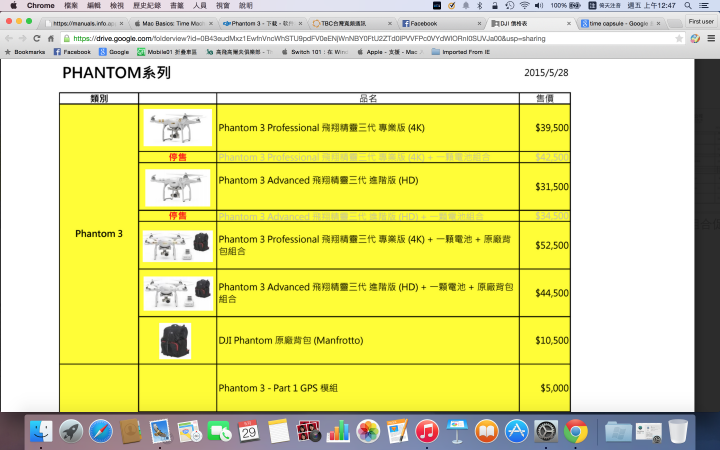Open the Chrome application menu
The image size is (720, 450).
click(40, 6)
